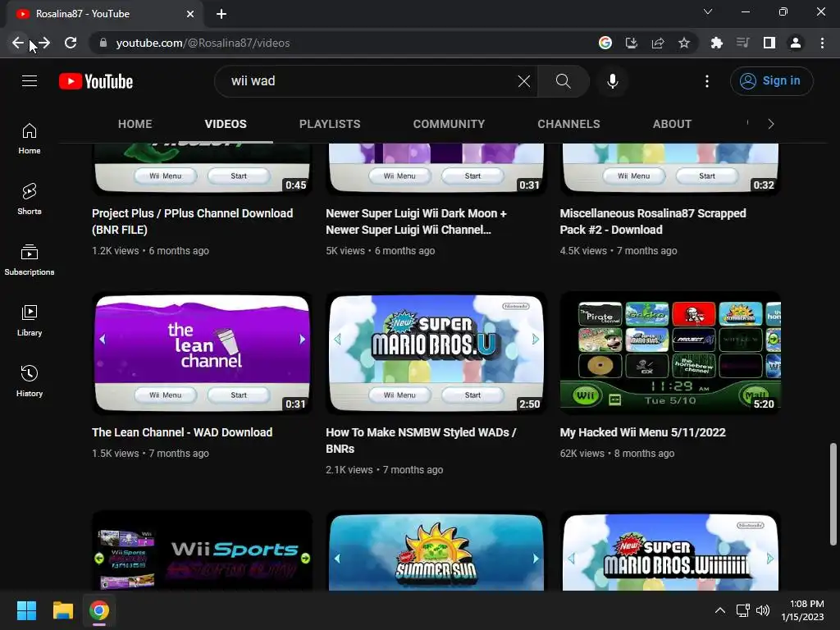Screen dimensions: 840x630
Task: Click the Sign in button
Action: point(771,81)
